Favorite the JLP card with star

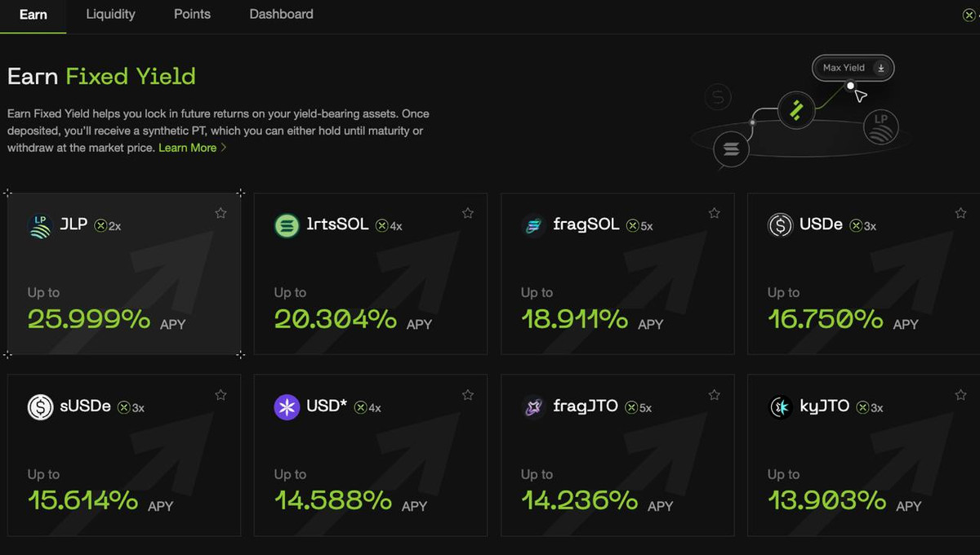pyautogui.click(x=220, y=213)
